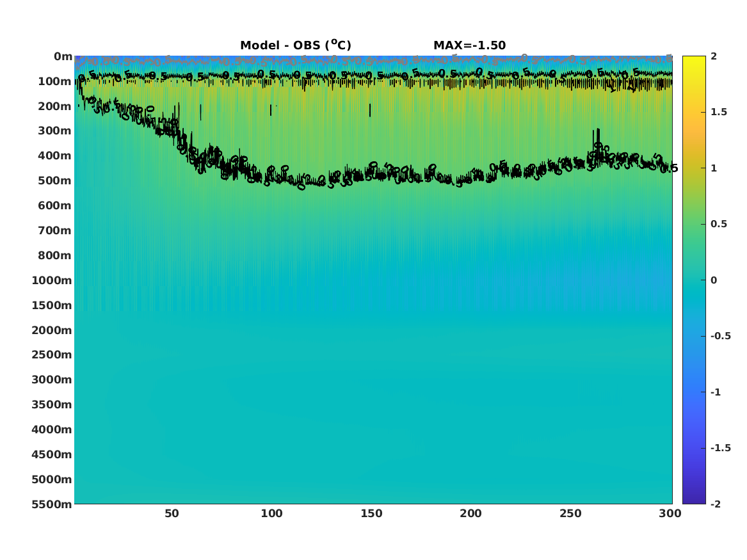Click the colorbar tick label '-0.5'
Viewport: 747px width, 560px height.
[721, 336]
